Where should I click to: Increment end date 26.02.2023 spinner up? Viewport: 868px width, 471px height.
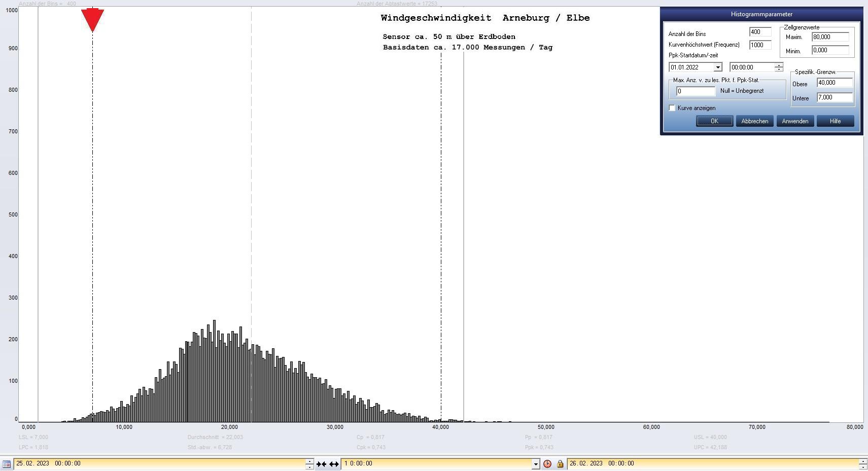tap(863, 461)
